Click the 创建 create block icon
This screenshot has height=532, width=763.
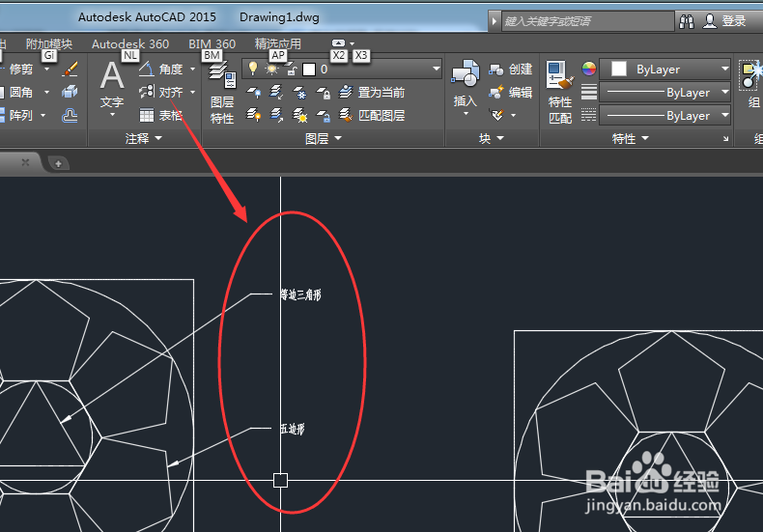(x=495, y=70)
